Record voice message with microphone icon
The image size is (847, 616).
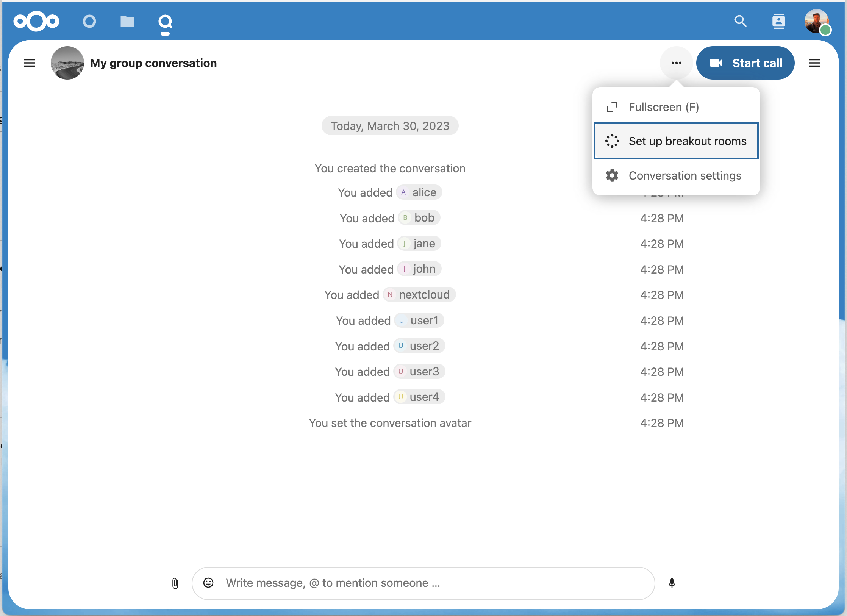tap(672, 583)
